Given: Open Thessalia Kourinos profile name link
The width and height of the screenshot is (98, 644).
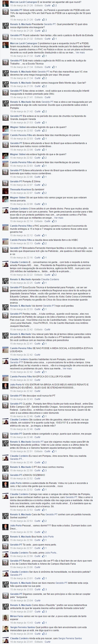Looking at the screenshot, I should [x=20, y=190].
